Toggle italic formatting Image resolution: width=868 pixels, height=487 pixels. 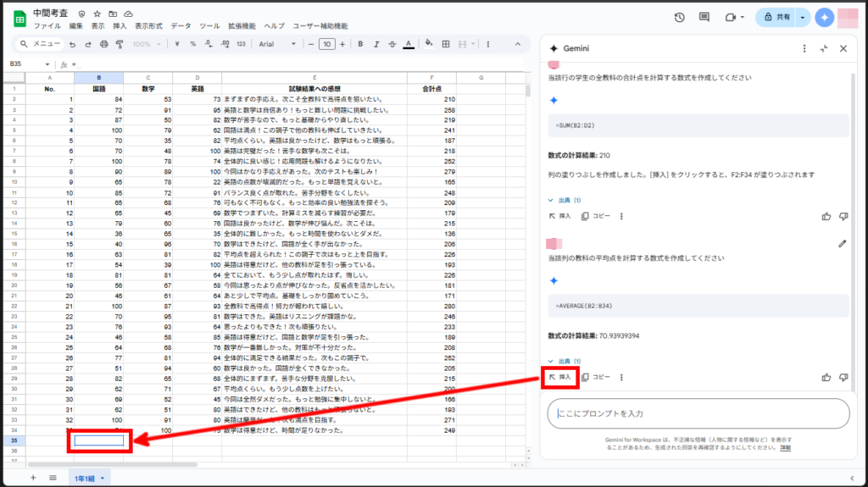point(376,44)
